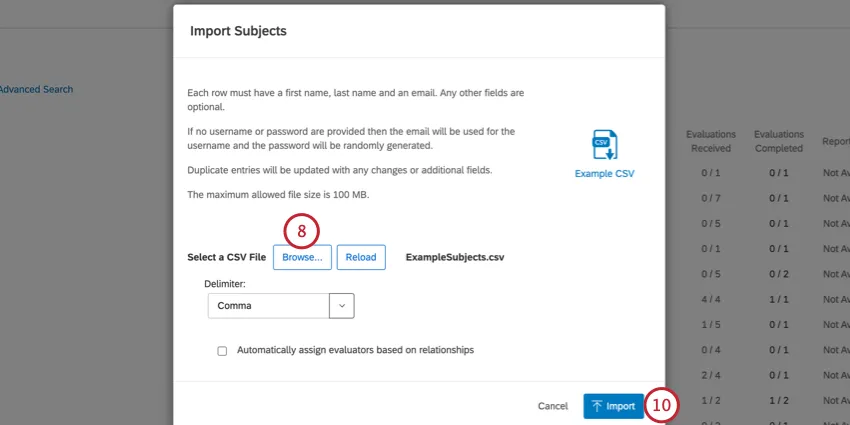Click the chevron arrow beside the delimiter field
Viewport: 850px width, 425px height.
[342, 306]
